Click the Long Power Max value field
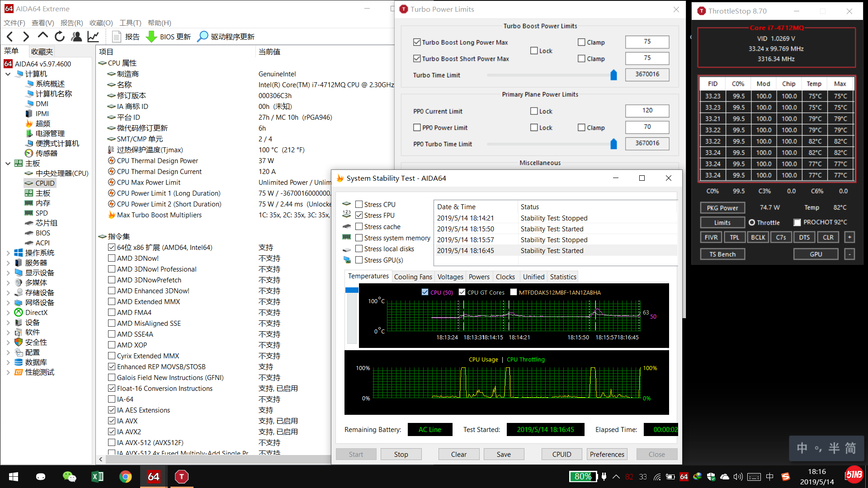The image size is (868, 488). (x=647, y=42)
